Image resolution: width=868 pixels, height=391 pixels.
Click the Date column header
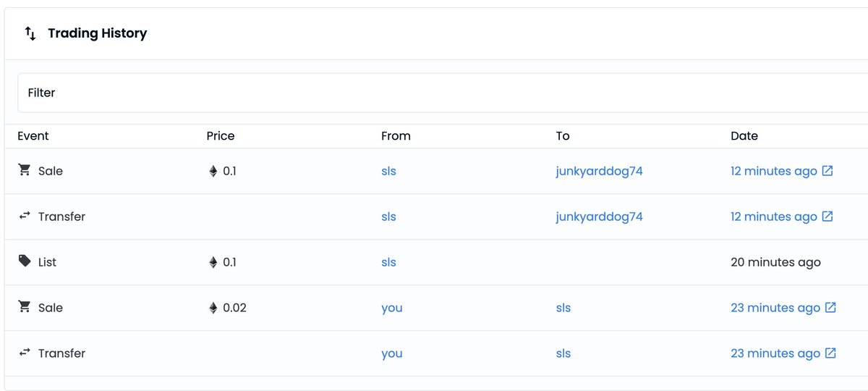point(744,136)
